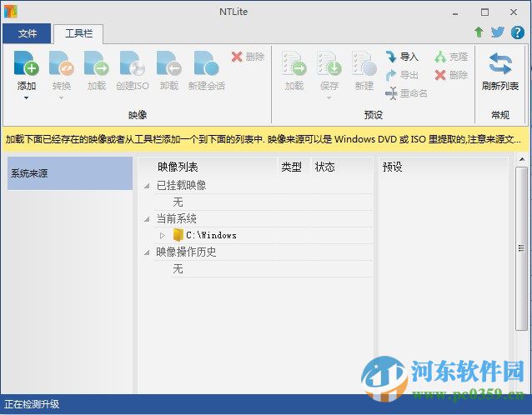This screenshot has width=532, height=415.
Task: Click the 重命名 (Rename) preset button
Action: click(406, 93)
